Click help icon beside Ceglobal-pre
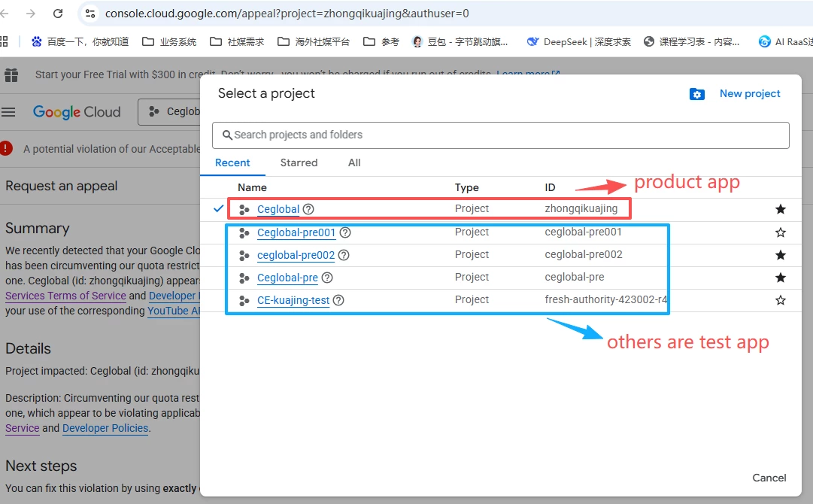This screenshot has width=813, height=504. click(x=326, y=278)
